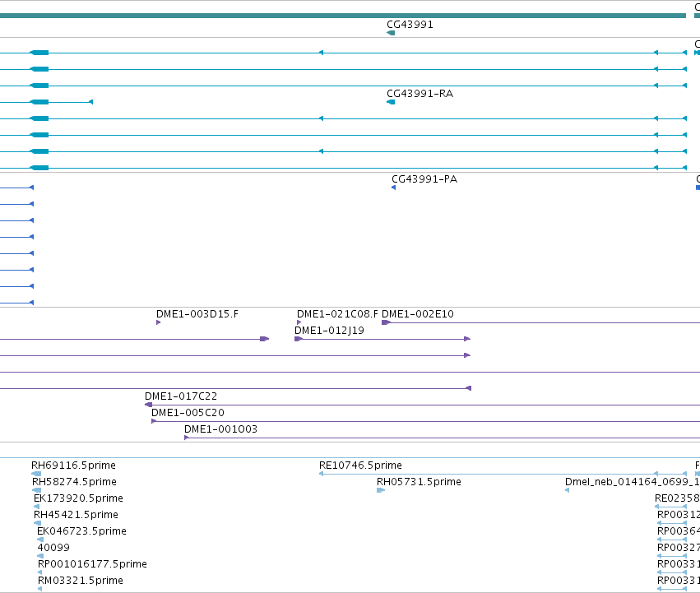The width and height of the screenshot is (700, 593).
Task: Click the DME1-005C20 start arrow
Action: [x=154, y=421]
